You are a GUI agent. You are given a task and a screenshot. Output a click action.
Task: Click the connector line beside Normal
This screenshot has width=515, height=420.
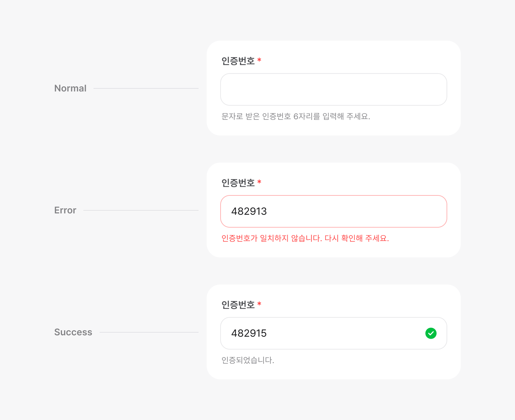(x=146, y=88)
